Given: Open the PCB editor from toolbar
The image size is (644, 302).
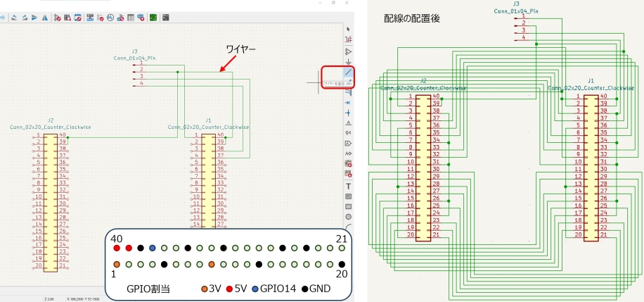Looking at the screenshot, I should click(x=153, y=17).
